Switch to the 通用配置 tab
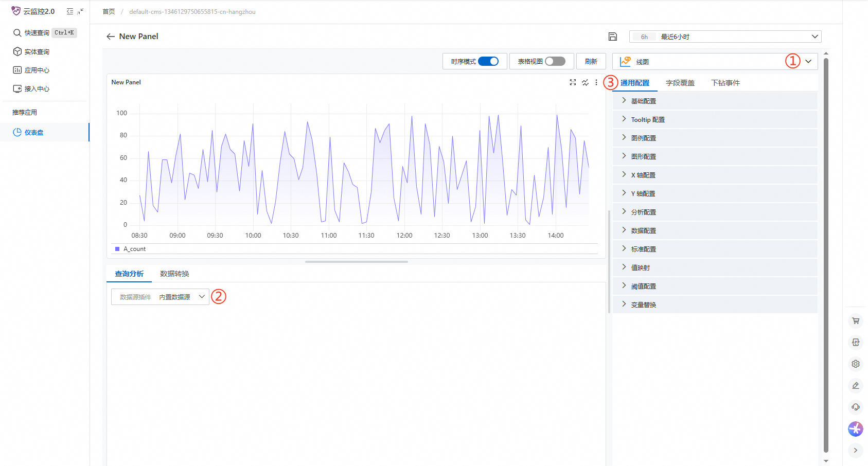The width and height of the screenshot is (868, 466). click(x=635, y=83)
